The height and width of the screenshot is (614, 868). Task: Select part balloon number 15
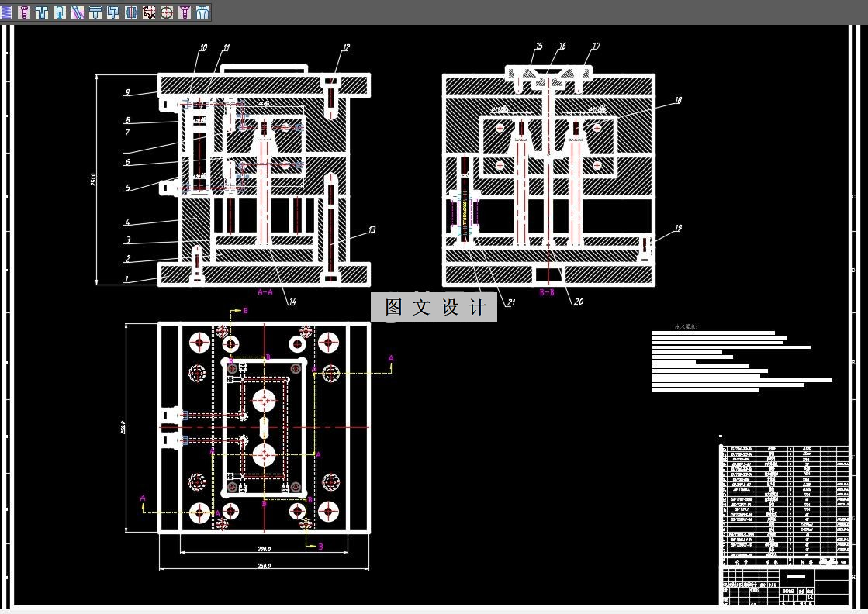539,47
